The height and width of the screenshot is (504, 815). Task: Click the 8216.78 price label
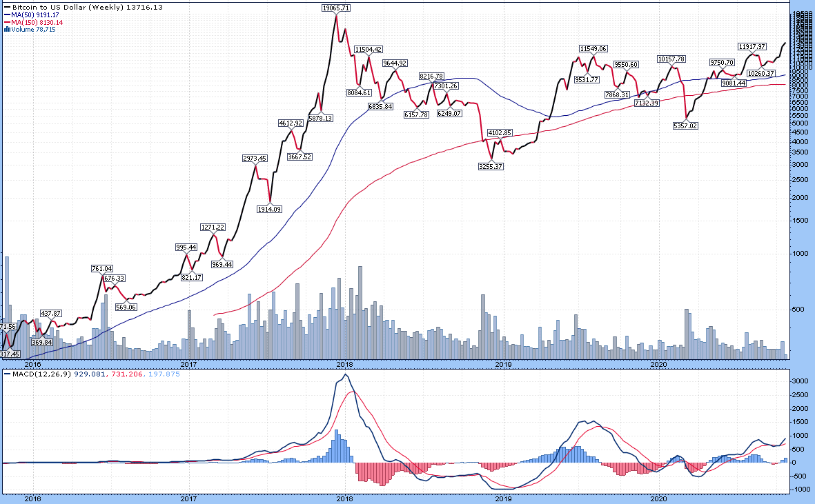point(431,77)
